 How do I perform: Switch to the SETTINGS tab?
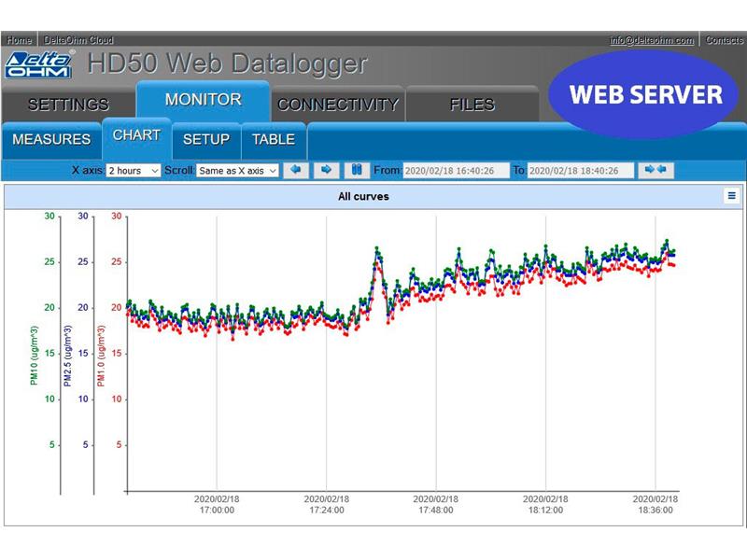68,105
